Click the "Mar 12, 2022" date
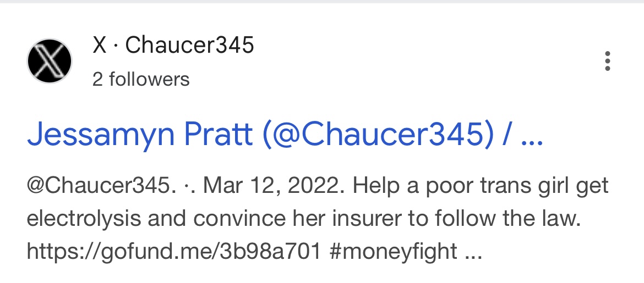The height and width of the screenshot is (283, 644). pyautogui.click(x=272, y=186)
